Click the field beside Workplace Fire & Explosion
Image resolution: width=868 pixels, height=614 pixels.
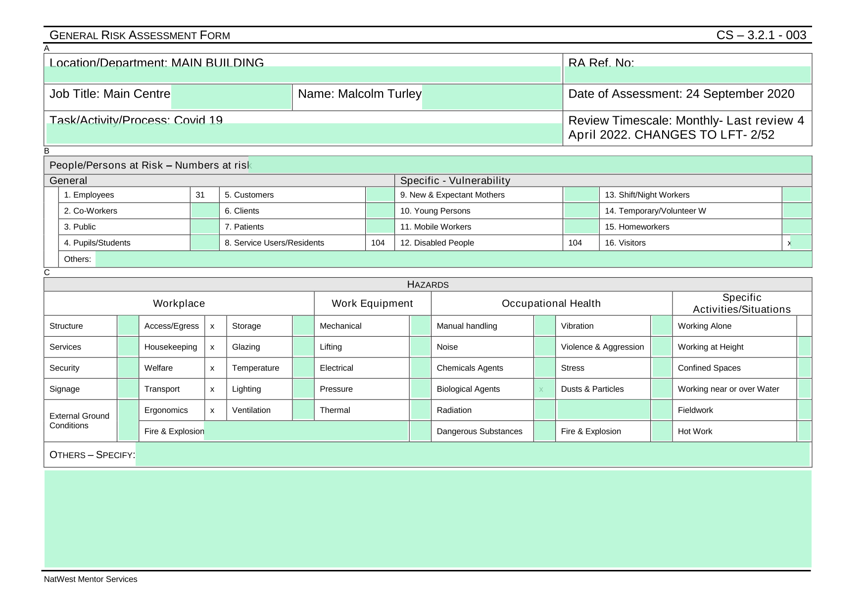pyautogui.click(x=306, y=431)
